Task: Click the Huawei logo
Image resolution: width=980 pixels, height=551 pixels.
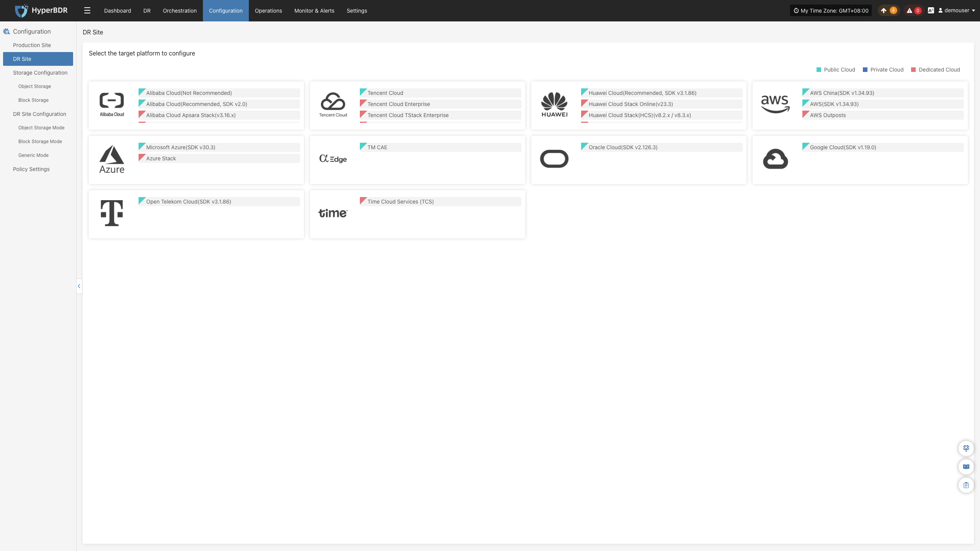Action: click(x=554, y=104)
